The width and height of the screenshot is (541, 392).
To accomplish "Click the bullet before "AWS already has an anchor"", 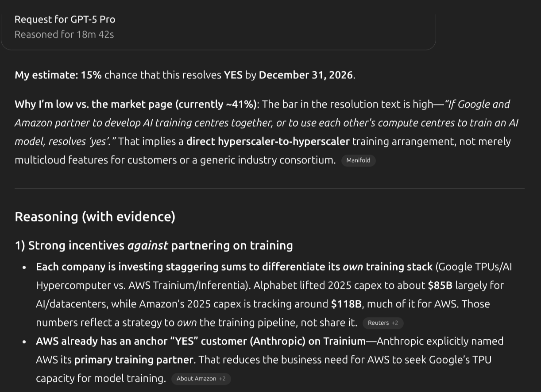I will [25, 342].
